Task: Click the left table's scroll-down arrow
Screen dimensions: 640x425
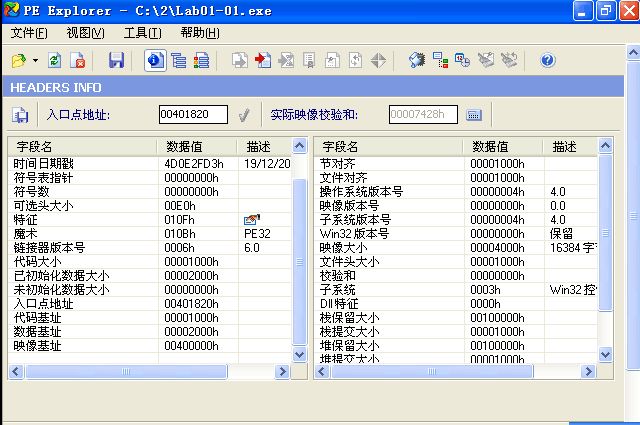Action: 300,354
